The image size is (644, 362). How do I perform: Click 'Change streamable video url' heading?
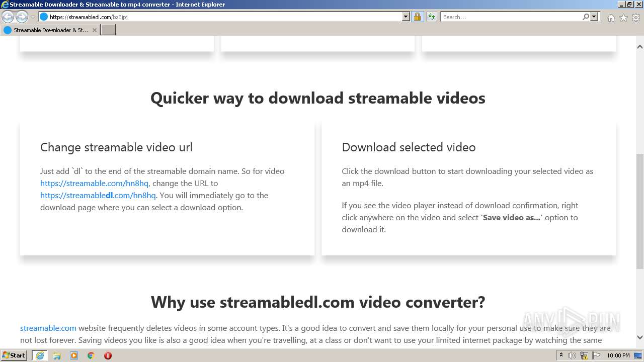click(116, 147)
